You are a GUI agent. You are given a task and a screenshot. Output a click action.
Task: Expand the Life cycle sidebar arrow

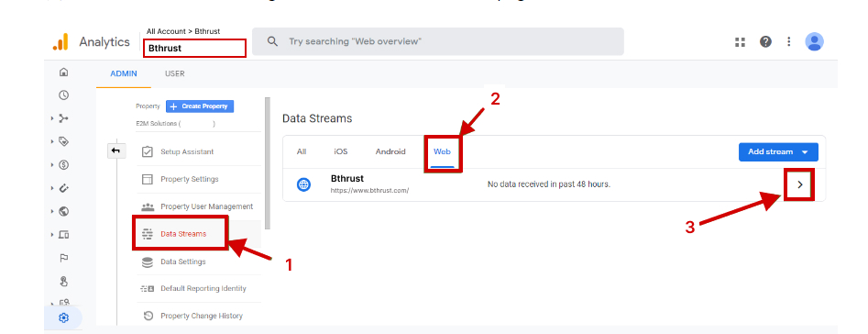pos(52,118)
